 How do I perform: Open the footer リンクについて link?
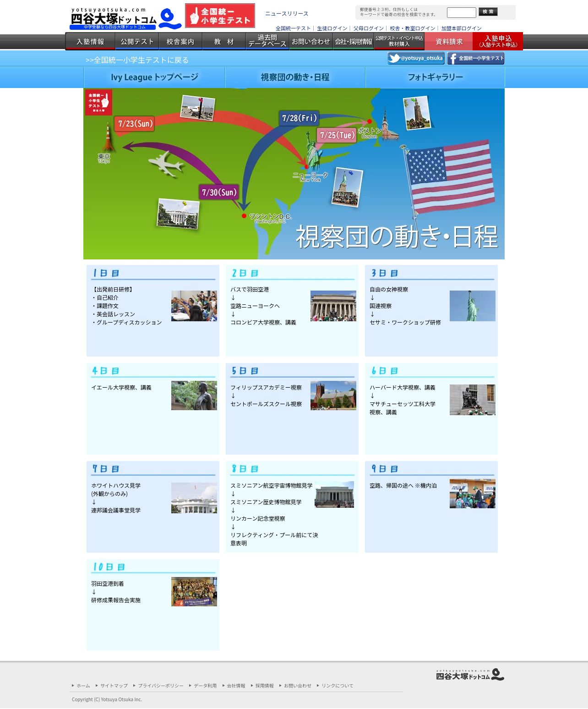pos(338,686)
